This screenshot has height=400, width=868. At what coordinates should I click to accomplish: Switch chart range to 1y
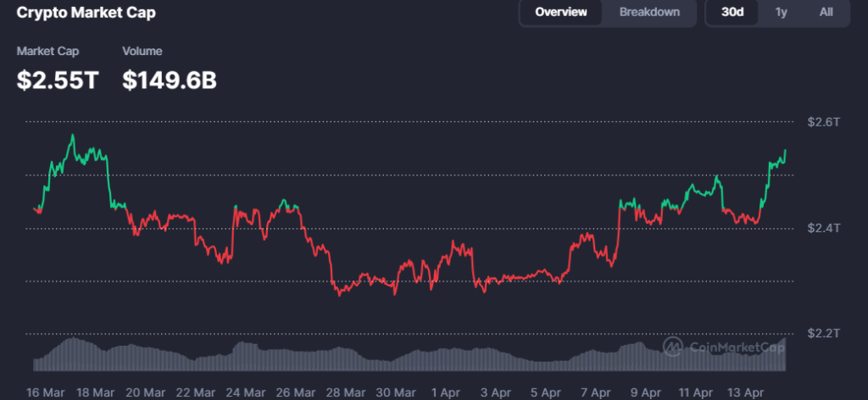pos(781,12)
